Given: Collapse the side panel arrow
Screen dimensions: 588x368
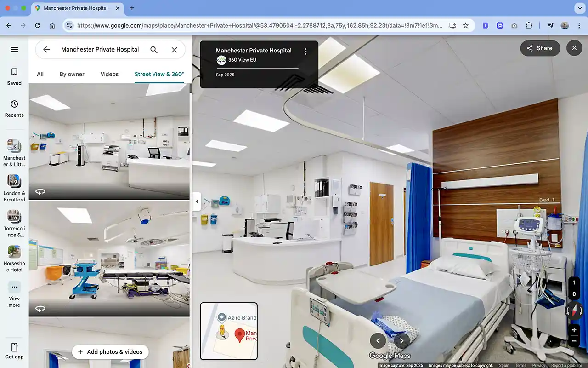Looking at the screenshot, I should click(x=197, y=201).
